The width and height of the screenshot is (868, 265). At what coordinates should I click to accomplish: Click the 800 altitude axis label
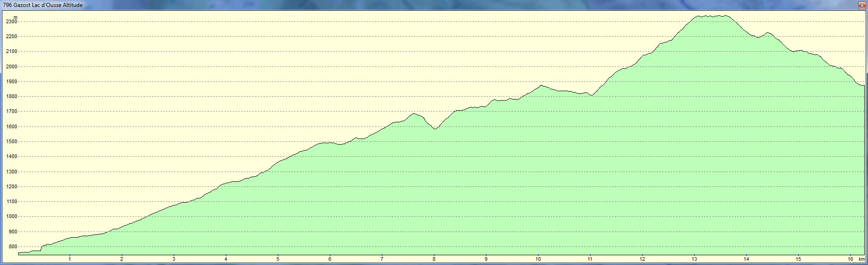pos(13,247)
